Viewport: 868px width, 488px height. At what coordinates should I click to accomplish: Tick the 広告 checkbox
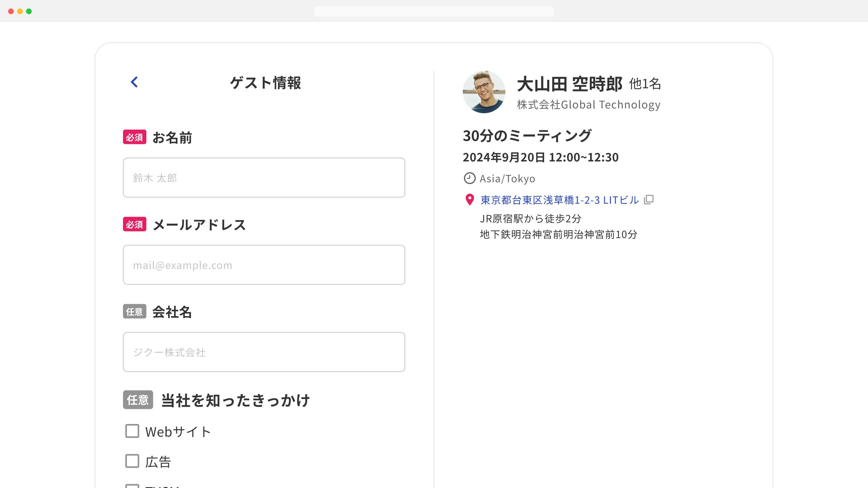[x=132, y=461]
